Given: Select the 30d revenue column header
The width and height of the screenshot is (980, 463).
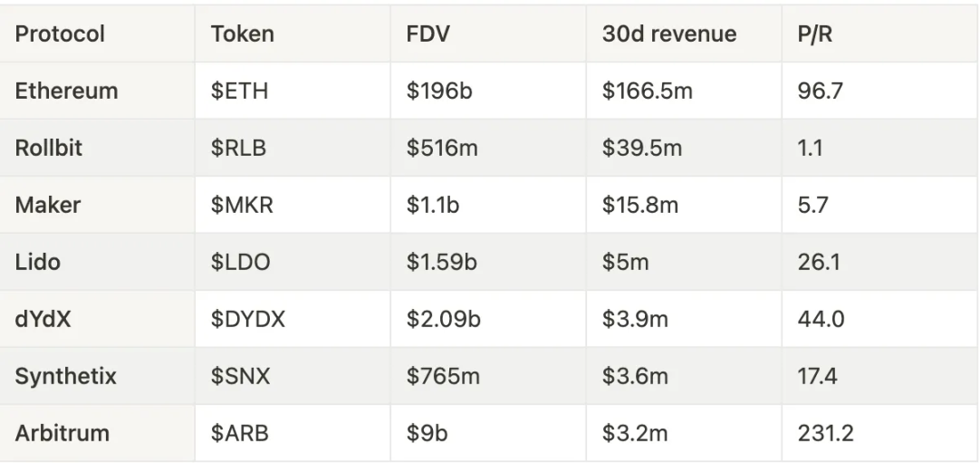Looking at the screenshot, I should [x=684, y=34].
